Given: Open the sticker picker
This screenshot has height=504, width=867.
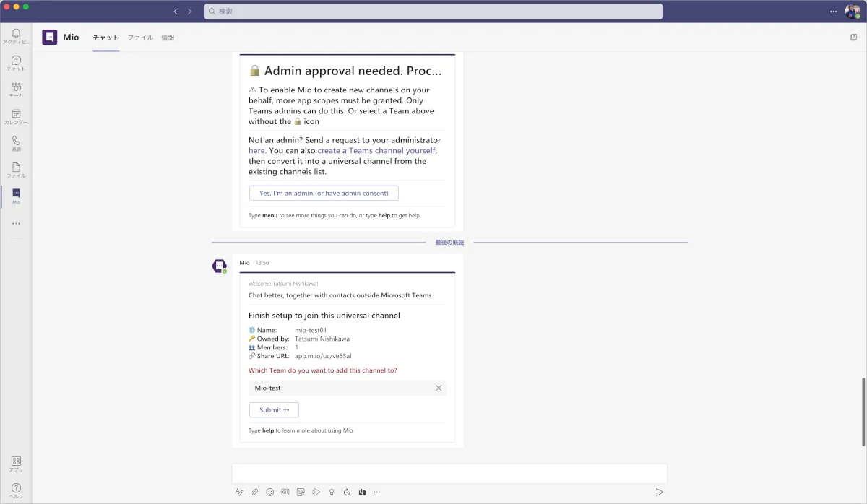Looking at the screenshot, I should pos(301,492).
